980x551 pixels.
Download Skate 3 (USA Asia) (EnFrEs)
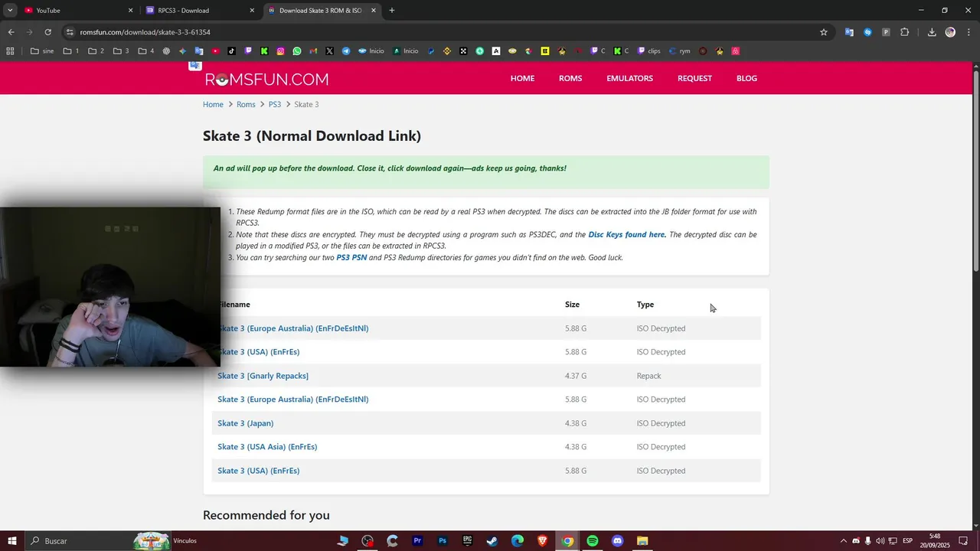(267, 447)
